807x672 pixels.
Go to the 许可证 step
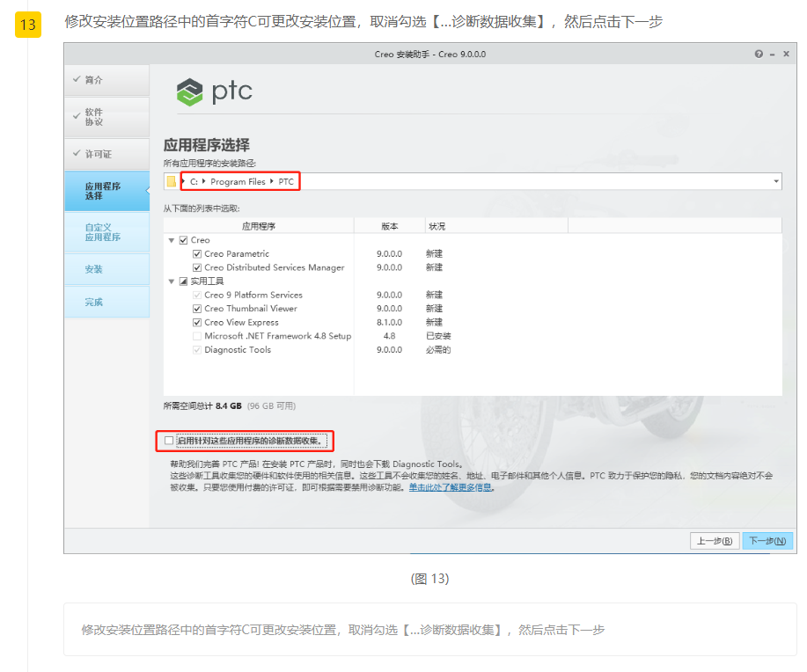(107, 154)
